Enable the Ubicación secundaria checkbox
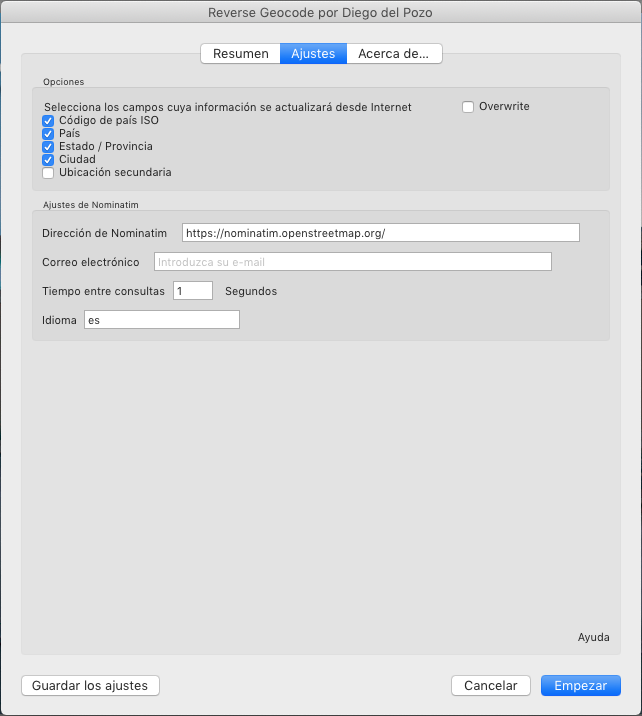Viewport: 642px width, 716px height. 48,173
